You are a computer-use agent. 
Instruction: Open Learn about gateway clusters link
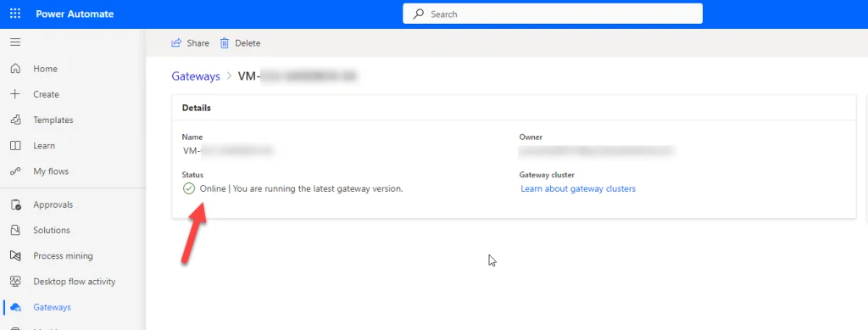pos(578,189)
